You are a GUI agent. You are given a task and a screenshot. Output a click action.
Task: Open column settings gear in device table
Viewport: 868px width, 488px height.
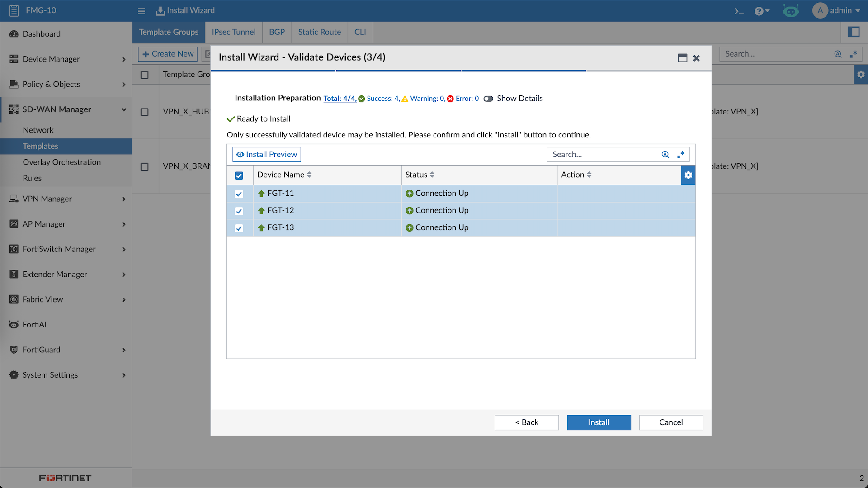(x=688, y=175)
